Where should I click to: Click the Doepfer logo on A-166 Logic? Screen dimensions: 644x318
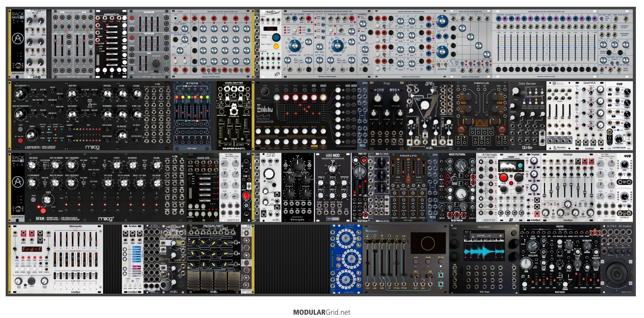[x=489, y=220]
